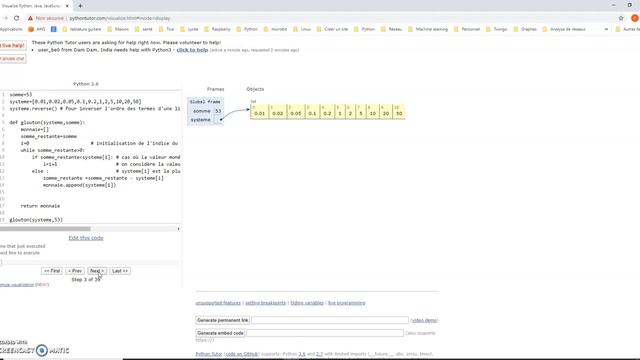
Task: Jump to the first step with << First
Action: (x=52, y=271)
